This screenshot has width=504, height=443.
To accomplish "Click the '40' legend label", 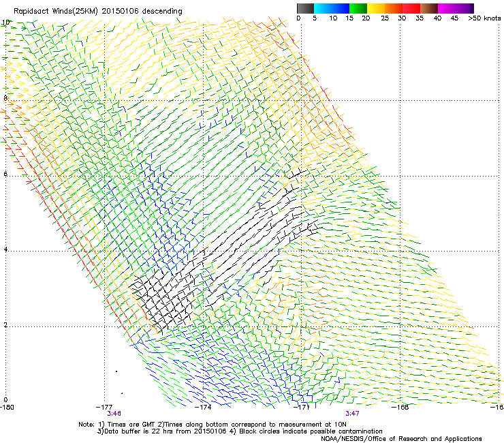I will click(437, 18).
